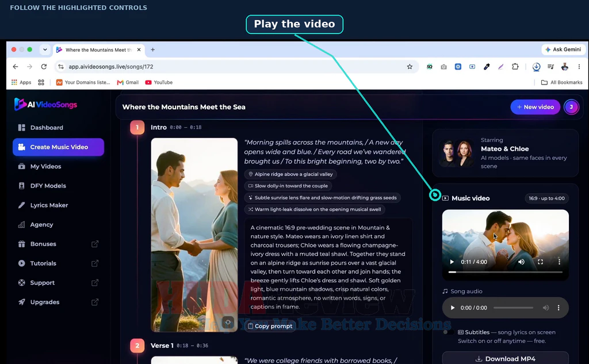Open Upgrades external link

[58, 302]
